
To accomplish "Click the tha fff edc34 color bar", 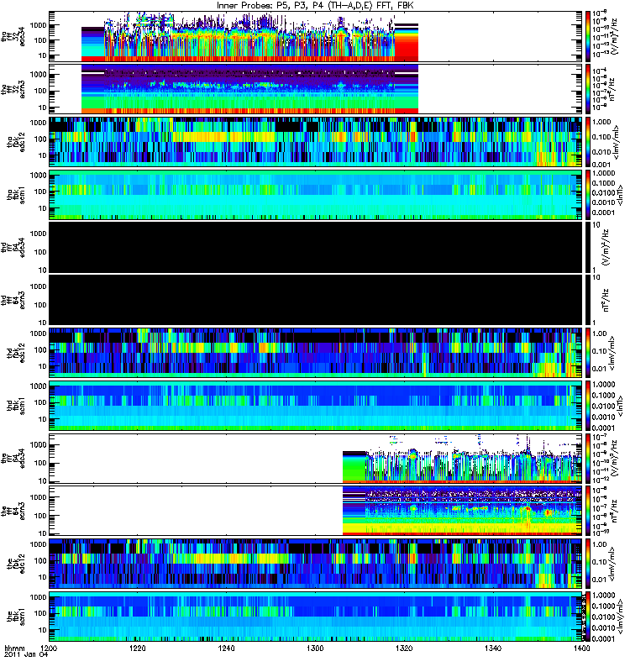I will pyautogui.click(x=587, y=36).
